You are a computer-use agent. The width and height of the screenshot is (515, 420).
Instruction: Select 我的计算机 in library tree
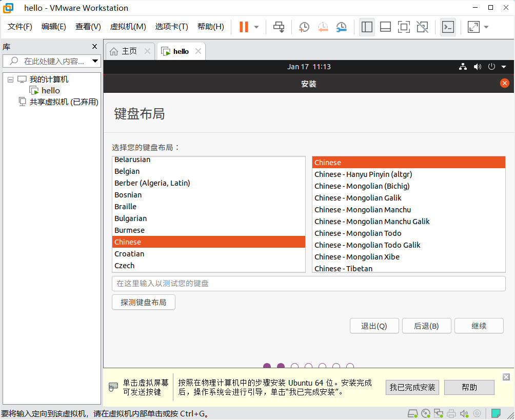click(49, 79)
